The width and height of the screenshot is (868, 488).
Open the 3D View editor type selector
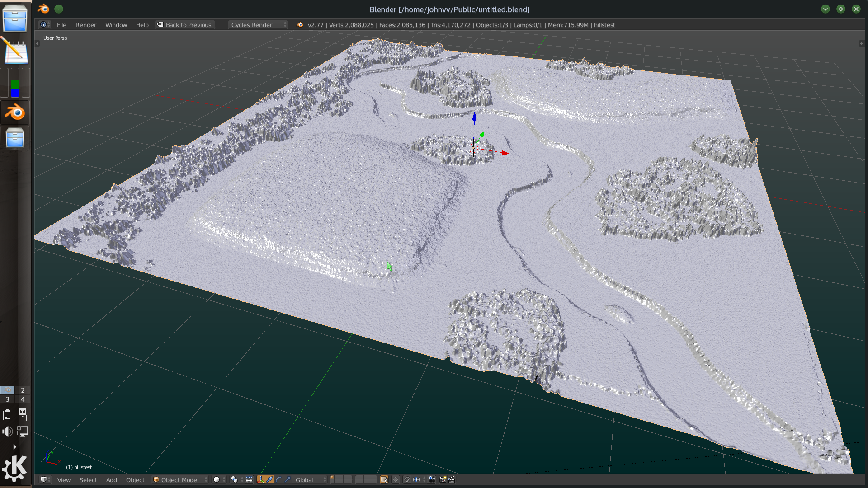coord(45,479)
